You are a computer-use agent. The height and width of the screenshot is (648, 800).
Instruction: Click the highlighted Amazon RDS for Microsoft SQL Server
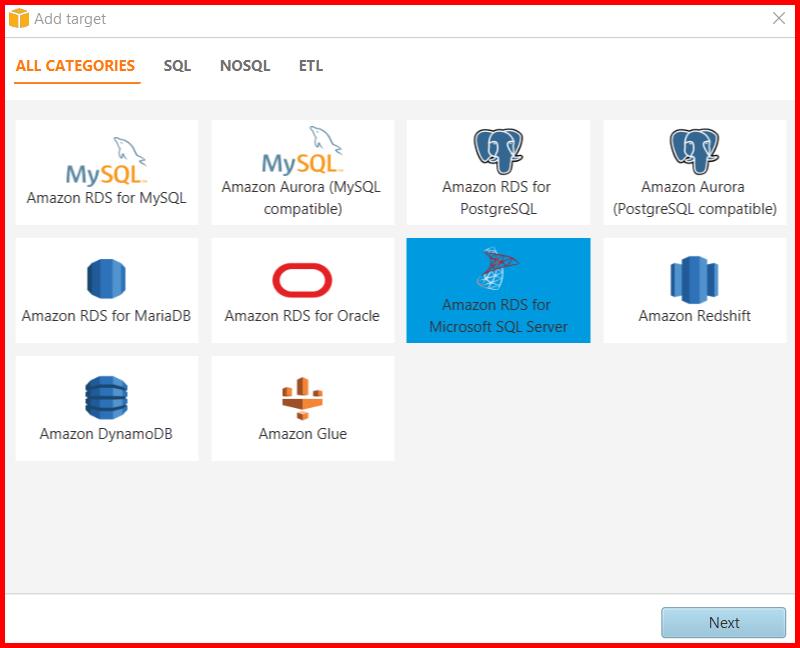pyautogui.click(x=498, y=290)
